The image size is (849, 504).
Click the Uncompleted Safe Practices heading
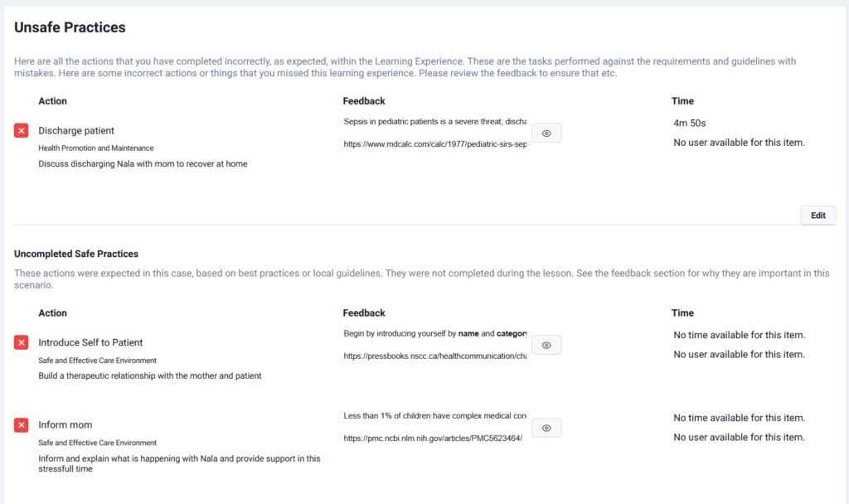coord(76,254)
